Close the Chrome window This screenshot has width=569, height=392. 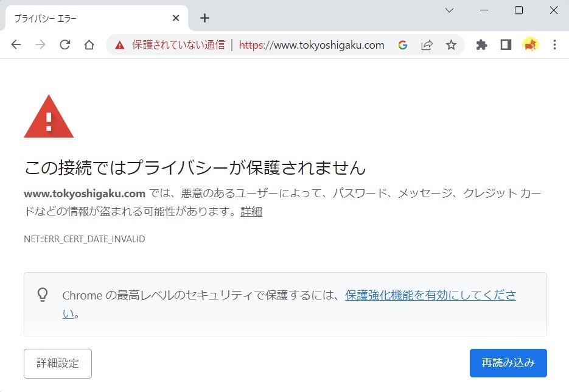(554, 10)
